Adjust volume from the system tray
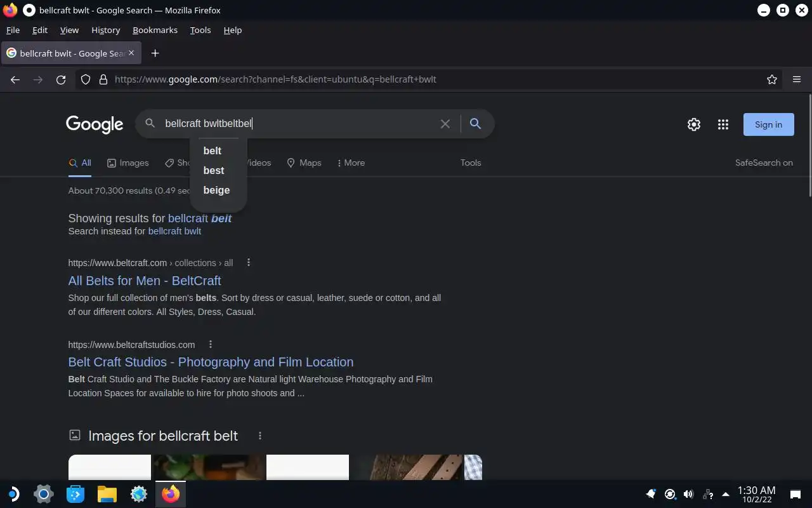812x508 pixels. click(688, 494)
